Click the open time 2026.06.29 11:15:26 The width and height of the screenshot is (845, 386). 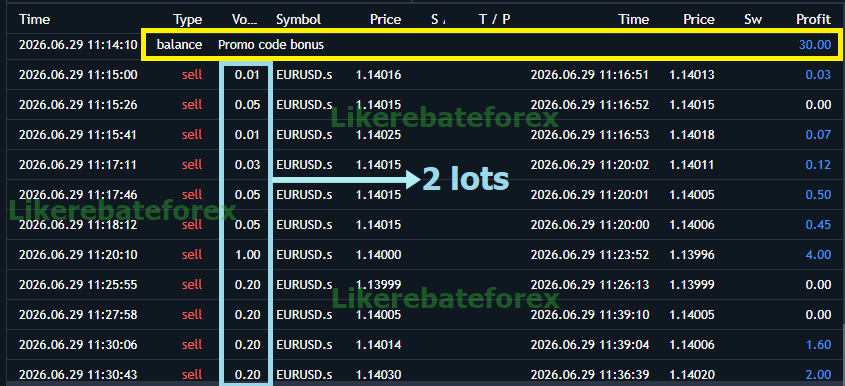[x=78, y=105]
